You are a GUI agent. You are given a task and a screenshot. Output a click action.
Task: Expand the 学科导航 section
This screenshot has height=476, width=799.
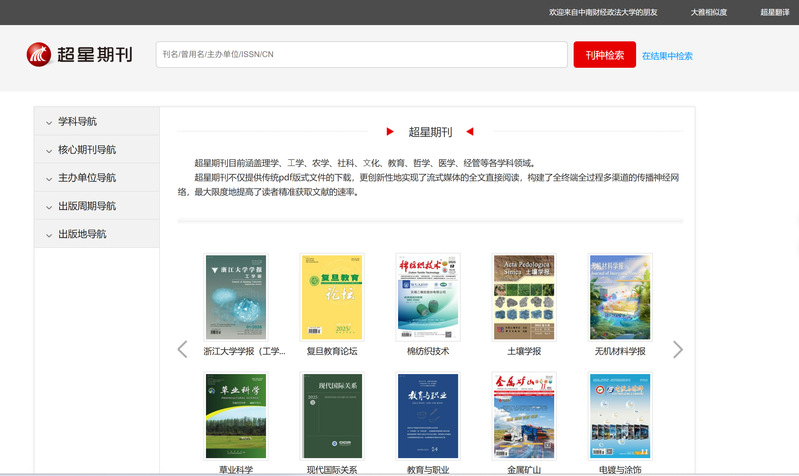pos(96,122)
